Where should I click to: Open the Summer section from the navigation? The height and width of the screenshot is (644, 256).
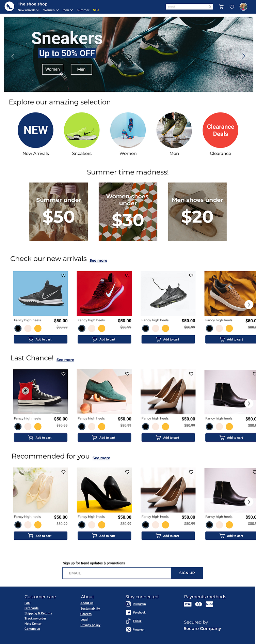83,10
